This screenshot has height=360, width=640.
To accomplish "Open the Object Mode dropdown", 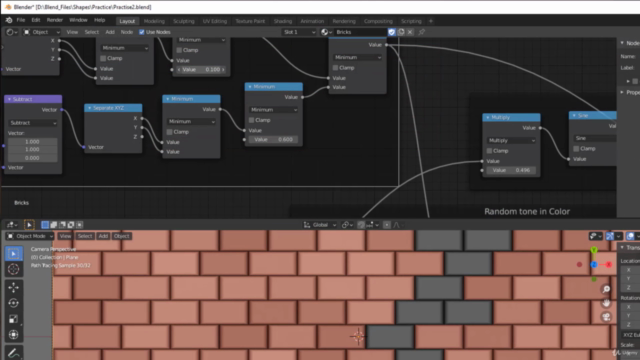I will [x=30, y=236].
